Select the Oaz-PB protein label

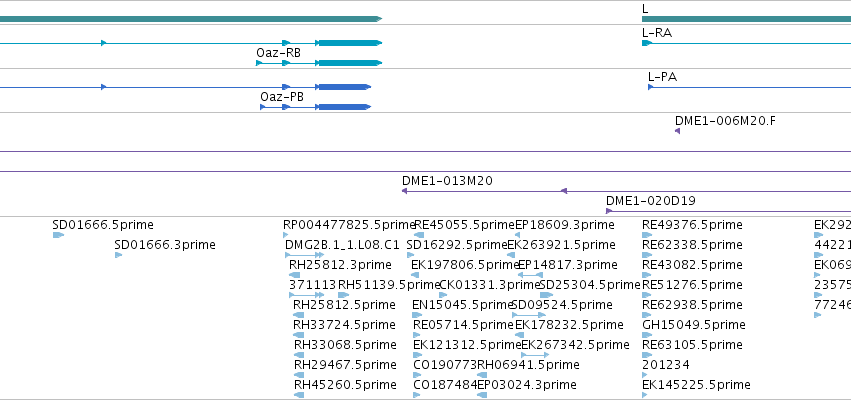point(282,97)
